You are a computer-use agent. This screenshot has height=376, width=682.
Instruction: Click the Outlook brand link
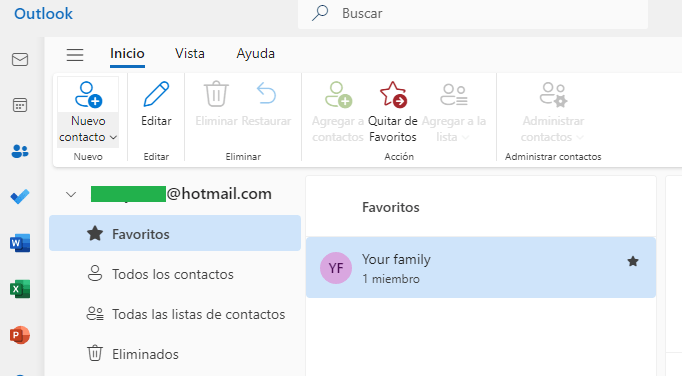tap(43, 13)
